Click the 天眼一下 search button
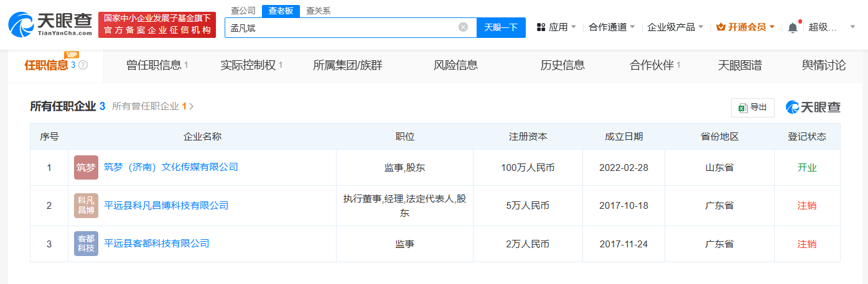This screenshot has width=868, height=284. (501, 27)
